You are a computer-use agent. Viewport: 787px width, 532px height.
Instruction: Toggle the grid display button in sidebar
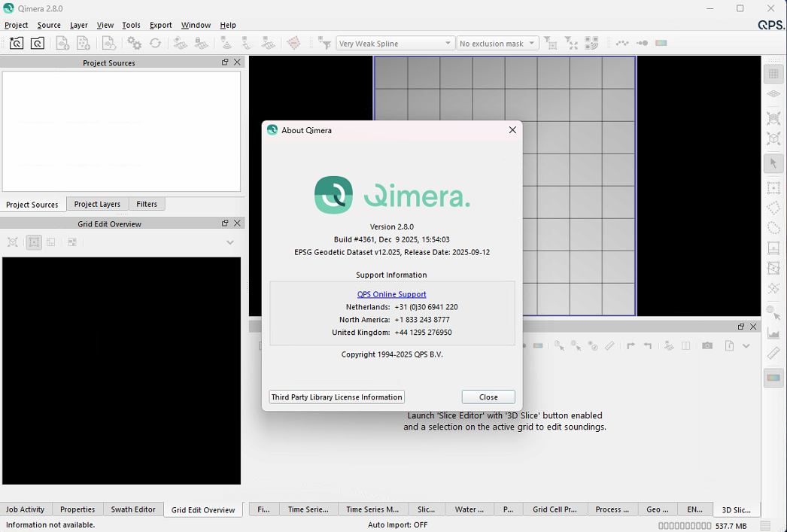(x=773, y=74)
